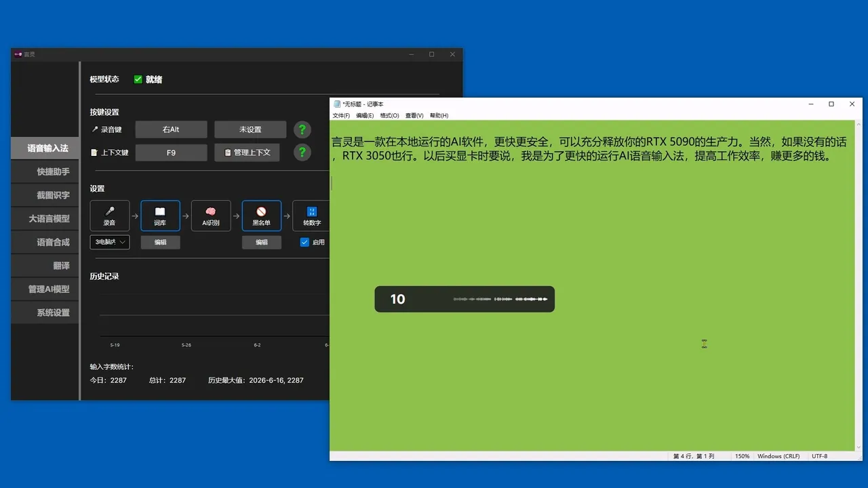Open the 翻译 sidebar tab
The width and height of the screenshot is (868, 488).
pos(45,266)
